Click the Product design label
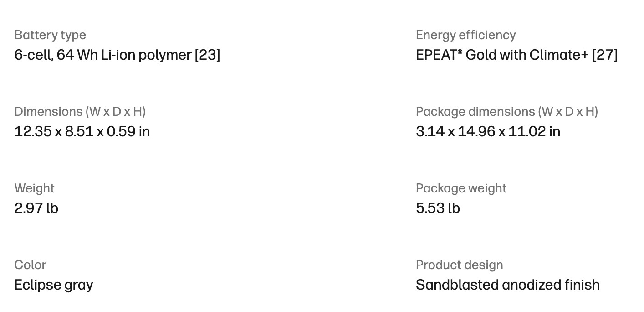The height and width of the screenshot is (312, 644). pyautogui.click(x=460, y=265)
